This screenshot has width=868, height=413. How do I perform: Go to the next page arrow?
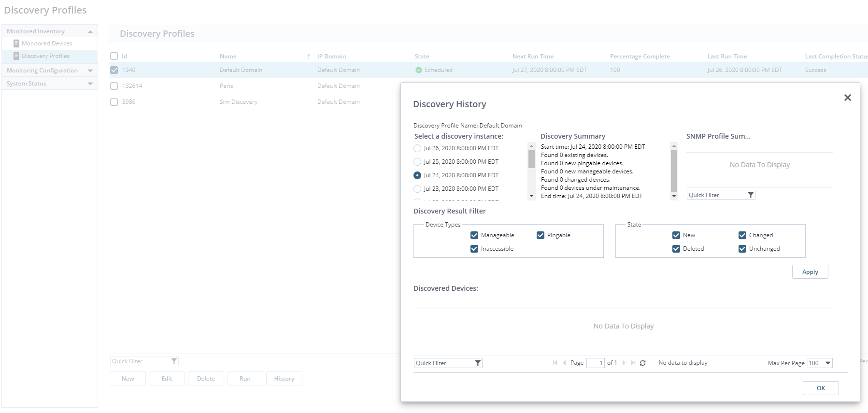(x=624, y=363)
